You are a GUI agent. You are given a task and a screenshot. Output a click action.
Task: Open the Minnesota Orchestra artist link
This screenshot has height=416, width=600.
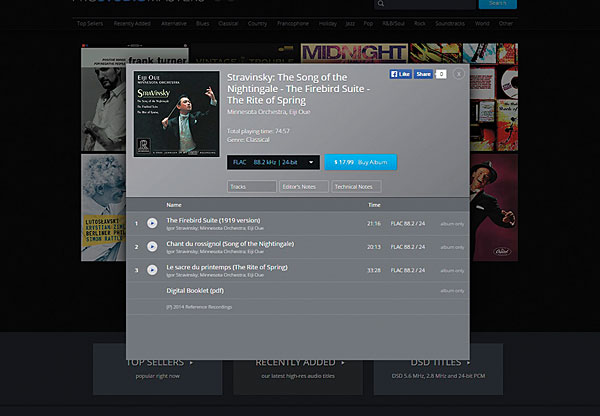coord(256,112)
